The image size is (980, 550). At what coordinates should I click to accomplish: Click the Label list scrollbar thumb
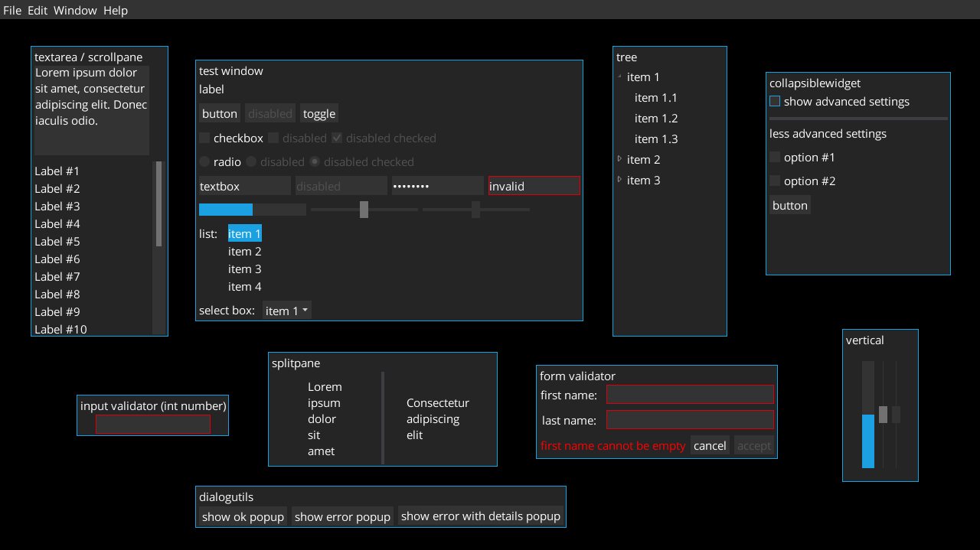point(158,203)
